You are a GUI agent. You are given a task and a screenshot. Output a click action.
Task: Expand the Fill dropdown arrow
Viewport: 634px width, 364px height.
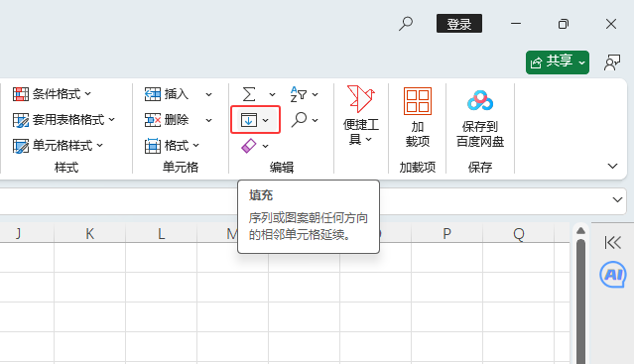click(265, 120)
